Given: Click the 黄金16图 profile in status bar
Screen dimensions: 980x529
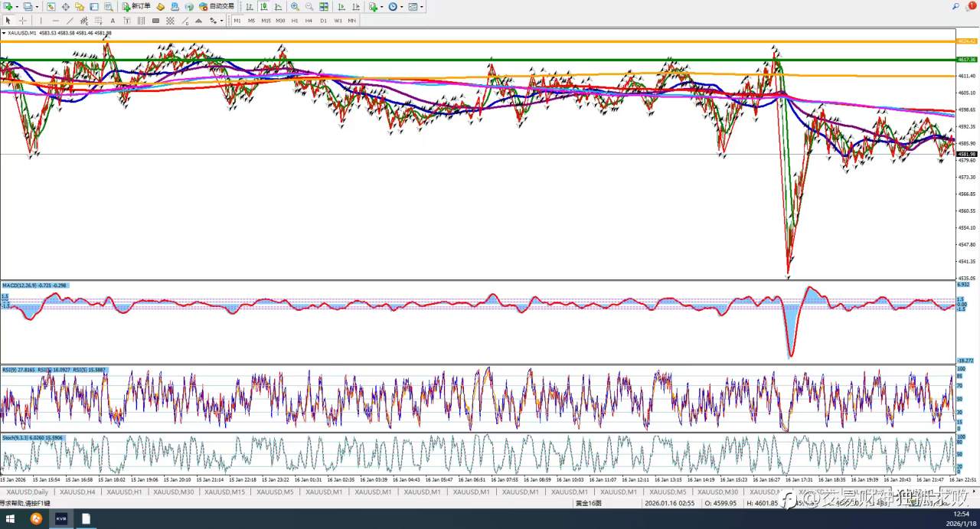Looking at the screenshot, I should (588, 503).
